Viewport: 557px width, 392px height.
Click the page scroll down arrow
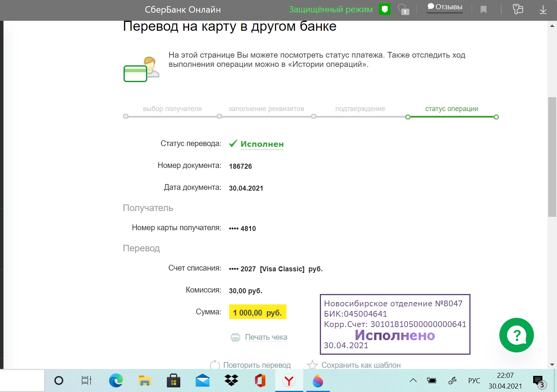(552, 364)
